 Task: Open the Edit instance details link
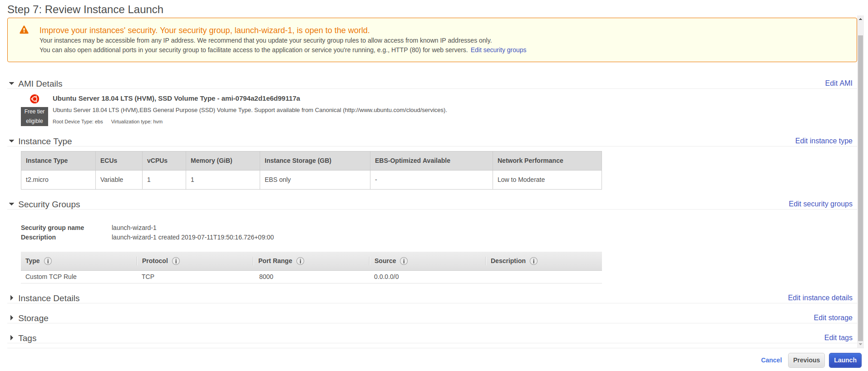(820, 298)
